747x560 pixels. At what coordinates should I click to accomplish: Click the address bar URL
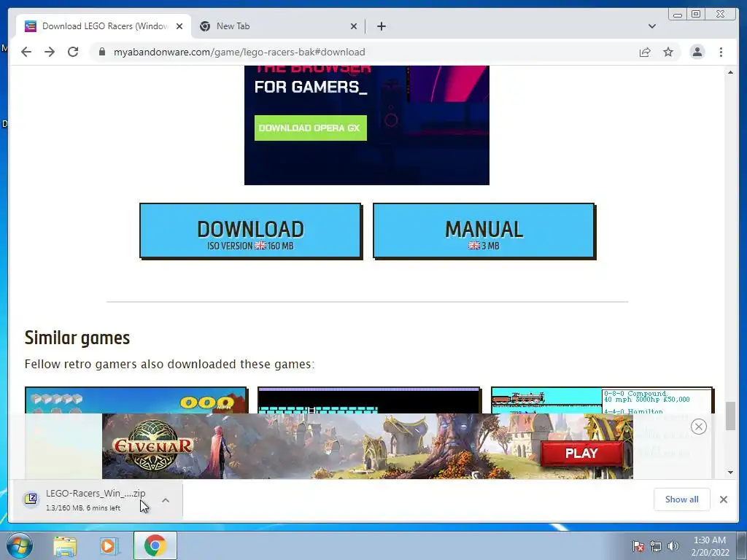pos(239,52)
